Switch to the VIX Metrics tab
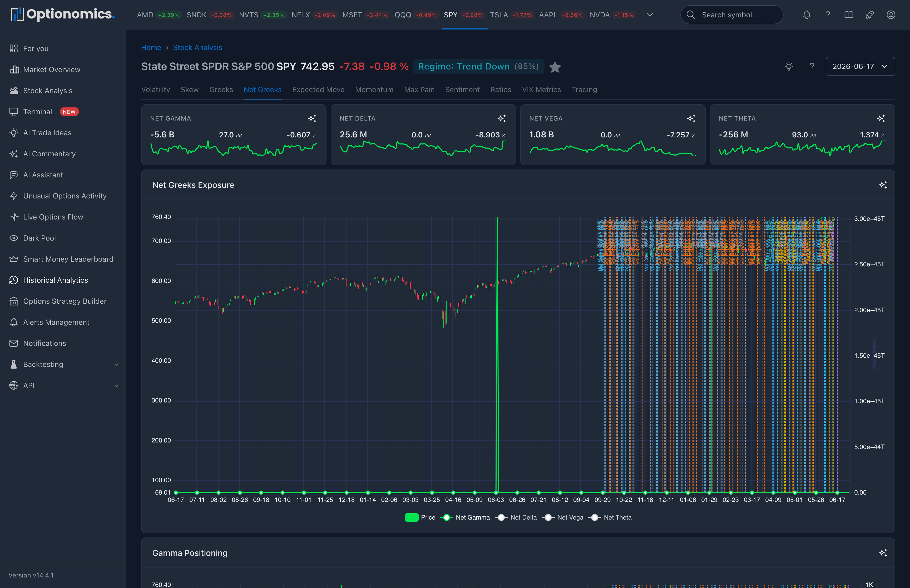Viewport: 910px width, 588px height. tap(541, 90)
